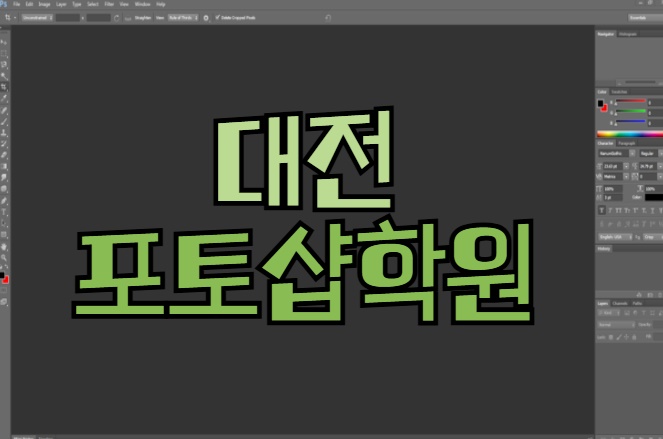Viewport: 663px width, 439px height.
Task: Select the Horizontal Type tool
Action: (4, 212)
